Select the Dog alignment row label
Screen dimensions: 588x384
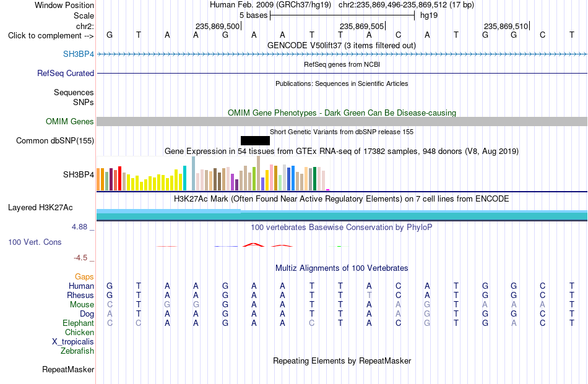click(x=87, y=314)
